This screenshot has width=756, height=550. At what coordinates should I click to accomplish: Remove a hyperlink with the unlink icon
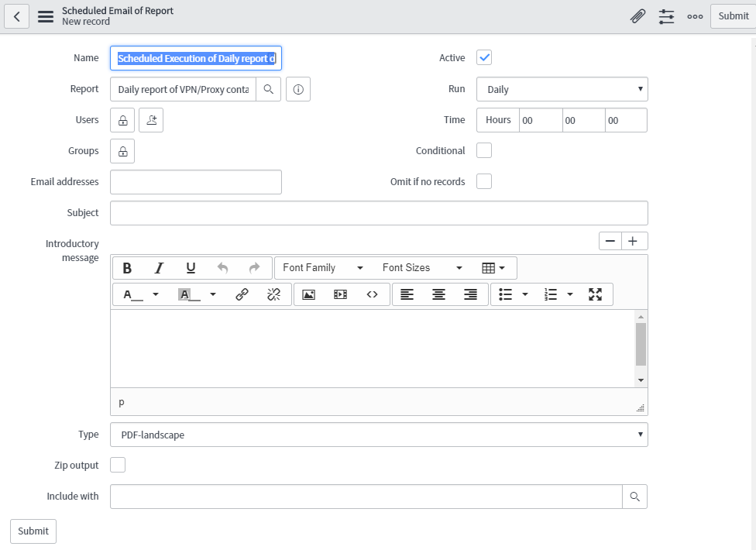273,294
